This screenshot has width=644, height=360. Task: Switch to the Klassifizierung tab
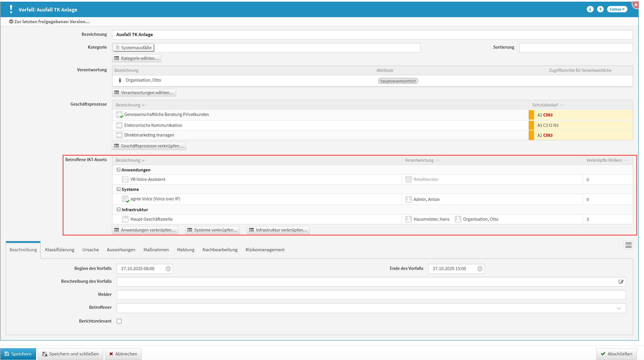pyautogui.click(x=59, y=250)
